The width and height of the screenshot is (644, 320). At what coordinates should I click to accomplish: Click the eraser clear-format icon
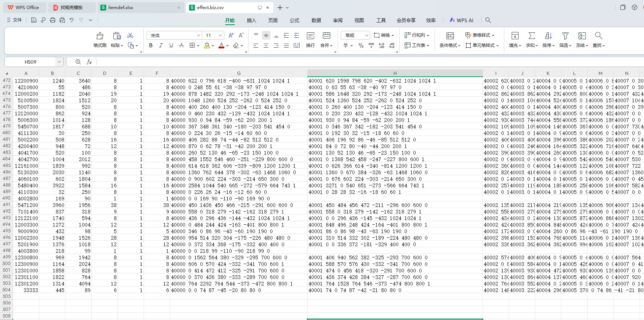point(236,45)
